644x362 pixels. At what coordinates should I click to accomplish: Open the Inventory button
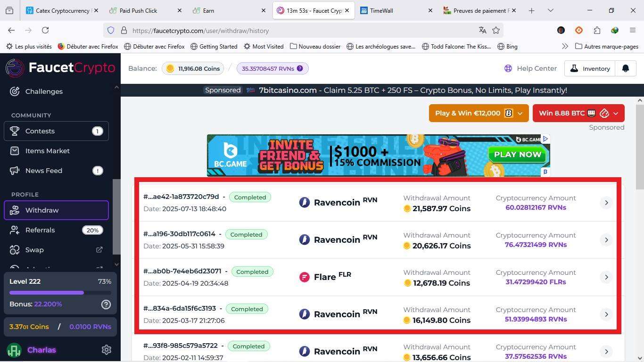(589, 68)
